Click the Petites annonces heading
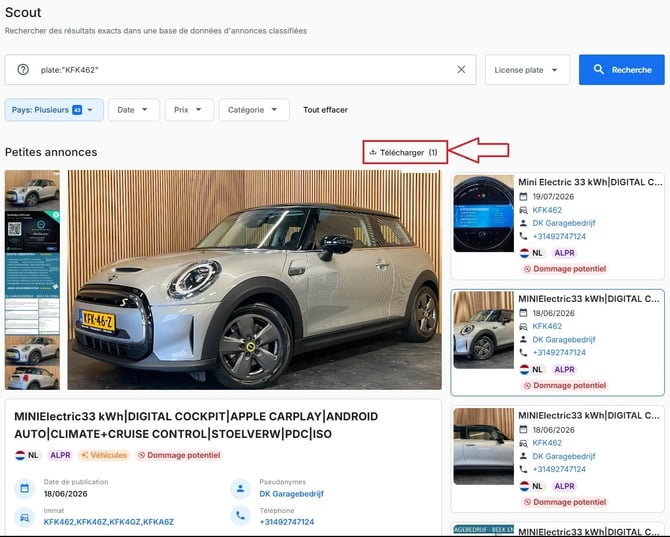This screenshot has width=670, height=537. click(x=51, y=152)
